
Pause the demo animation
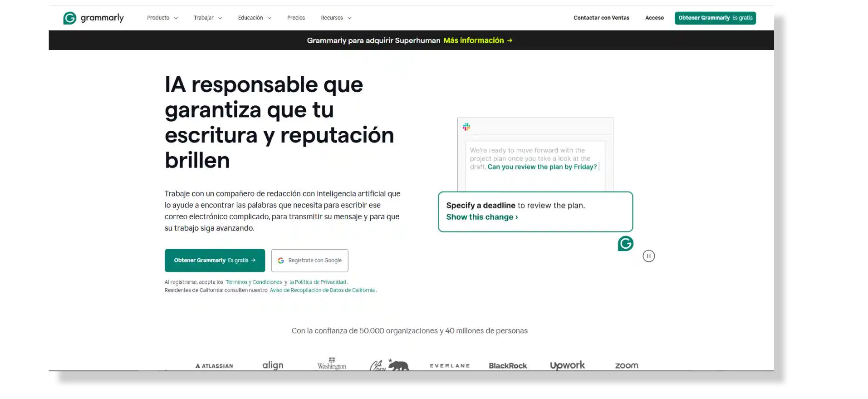[x=649, y=256]
